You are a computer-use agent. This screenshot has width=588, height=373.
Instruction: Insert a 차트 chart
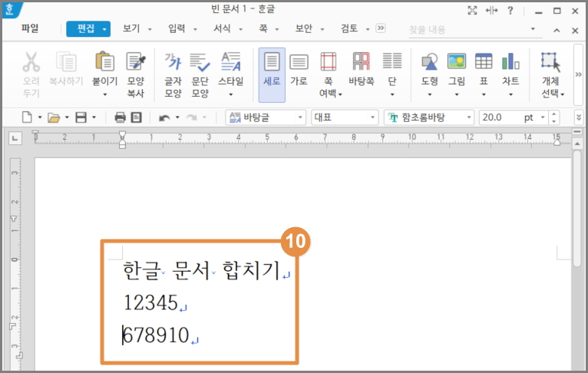(x=510, y=68)
